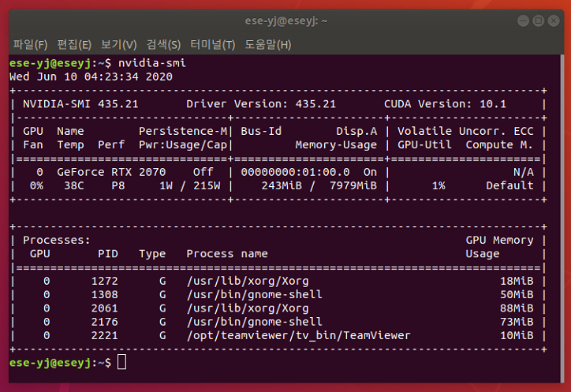Click the 38C temperature value
The width and height of the screenshot is (571, 392).
(x=74, y=186)
